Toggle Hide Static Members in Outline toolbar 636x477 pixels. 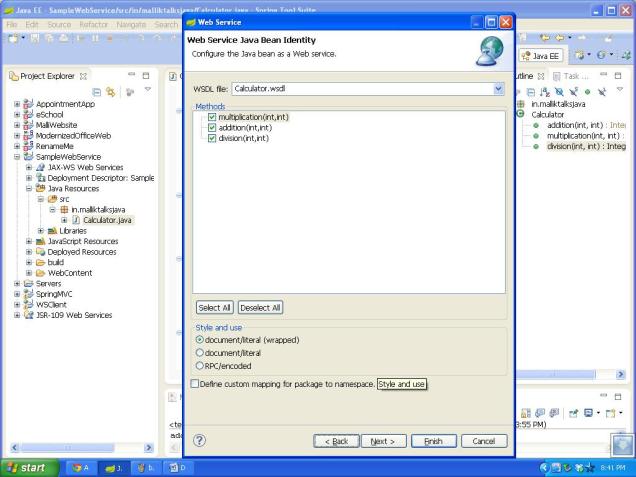[x=574, y=92]
